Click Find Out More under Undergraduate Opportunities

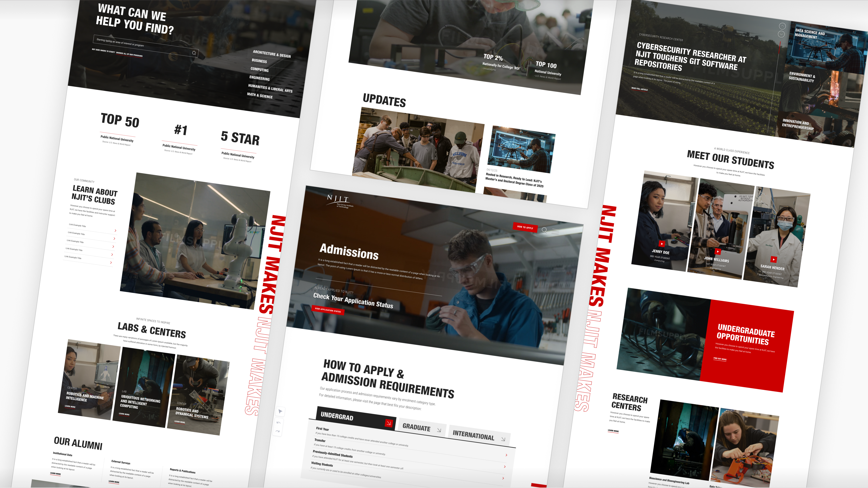click(720, 359)
